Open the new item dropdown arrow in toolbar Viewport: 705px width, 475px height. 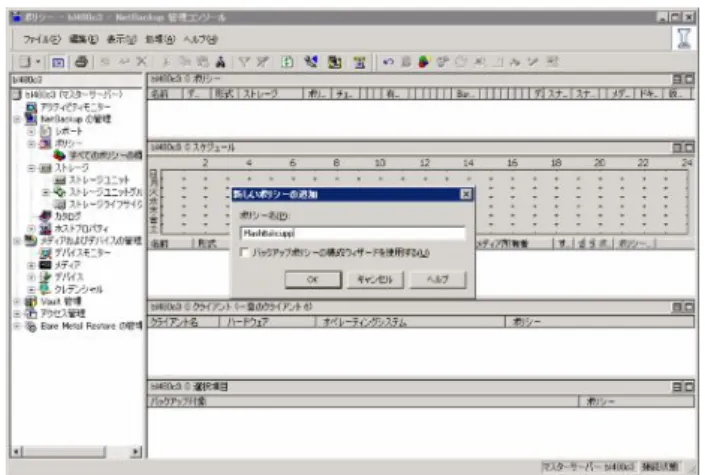pos(38,62)
